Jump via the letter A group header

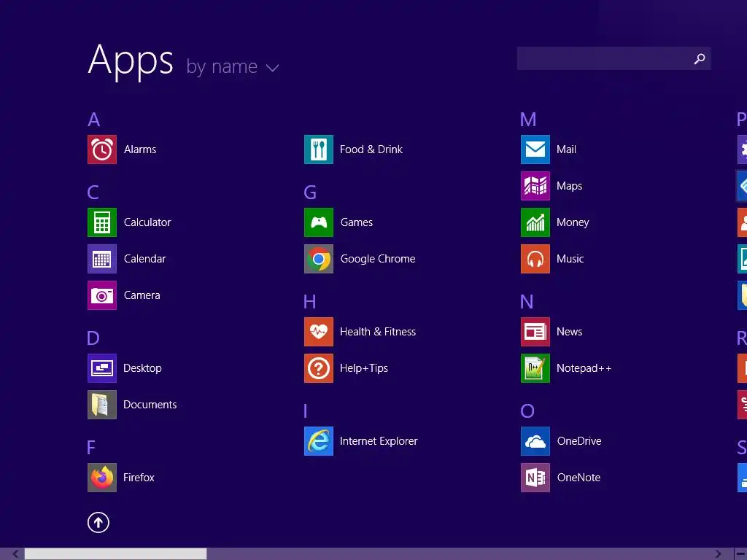[94, 120]
